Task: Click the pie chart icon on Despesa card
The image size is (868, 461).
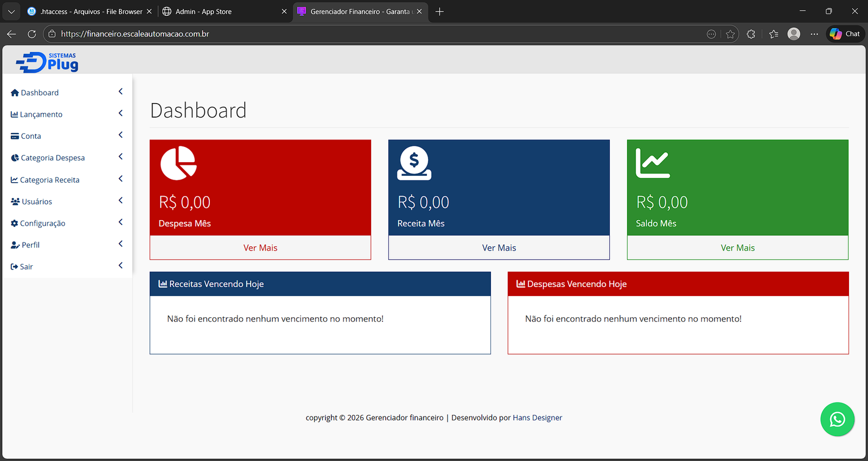Action: [178, 163]
